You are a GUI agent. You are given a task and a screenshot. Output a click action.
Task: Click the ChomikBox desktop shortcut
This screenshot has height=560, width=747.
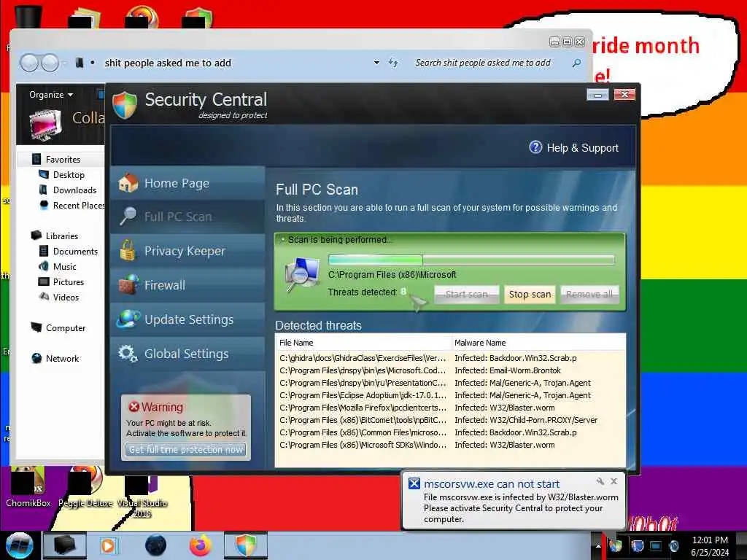pos(28,487)
